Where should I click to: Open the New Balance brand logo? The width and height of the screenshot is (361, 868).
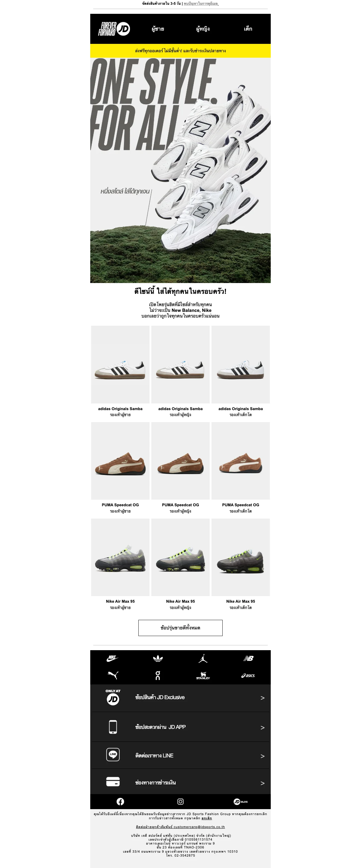click(248, 658)
